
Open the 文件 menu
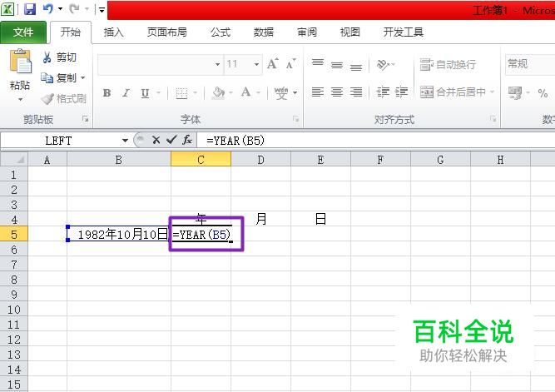pos(23,32)
